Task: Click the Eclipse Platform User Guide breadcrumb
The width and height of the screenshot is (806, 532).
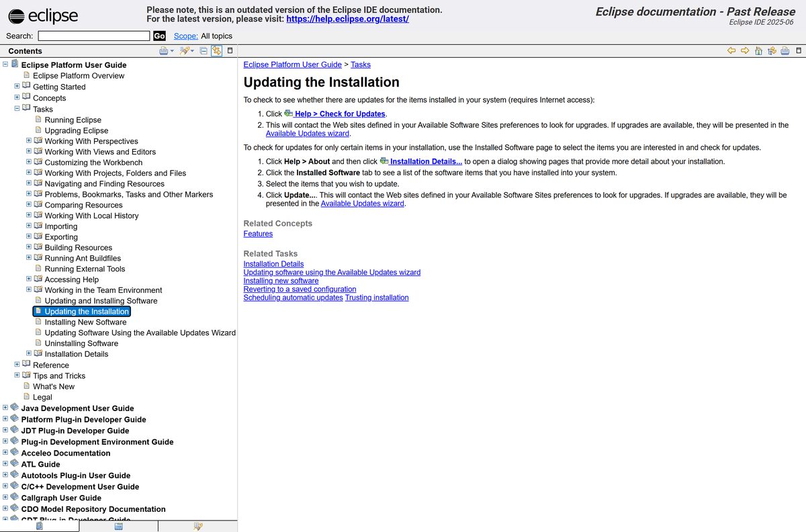Action: click(x=293, y=64)
